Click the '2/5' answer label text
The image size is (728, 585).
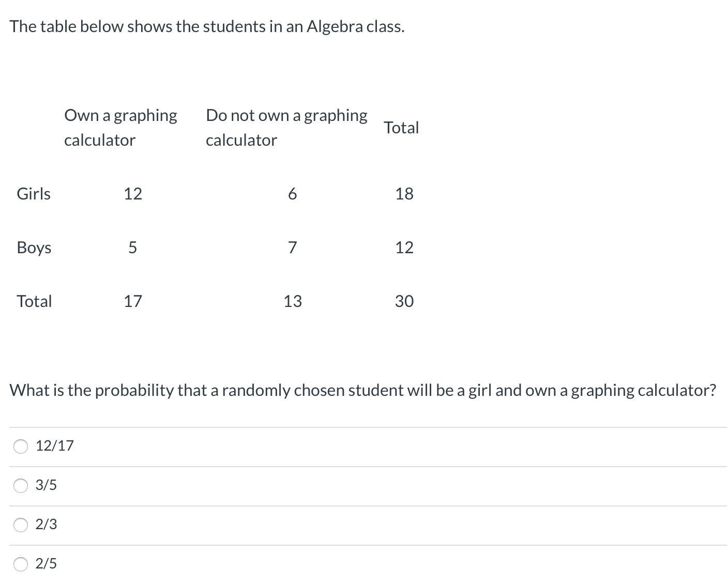pos(46,563)
